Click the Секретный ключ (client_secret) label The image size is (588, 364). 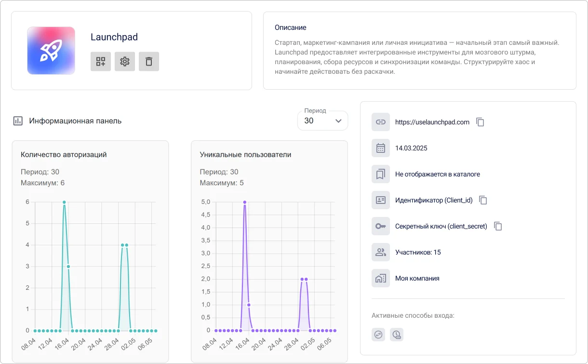click(x=441, y=226)
